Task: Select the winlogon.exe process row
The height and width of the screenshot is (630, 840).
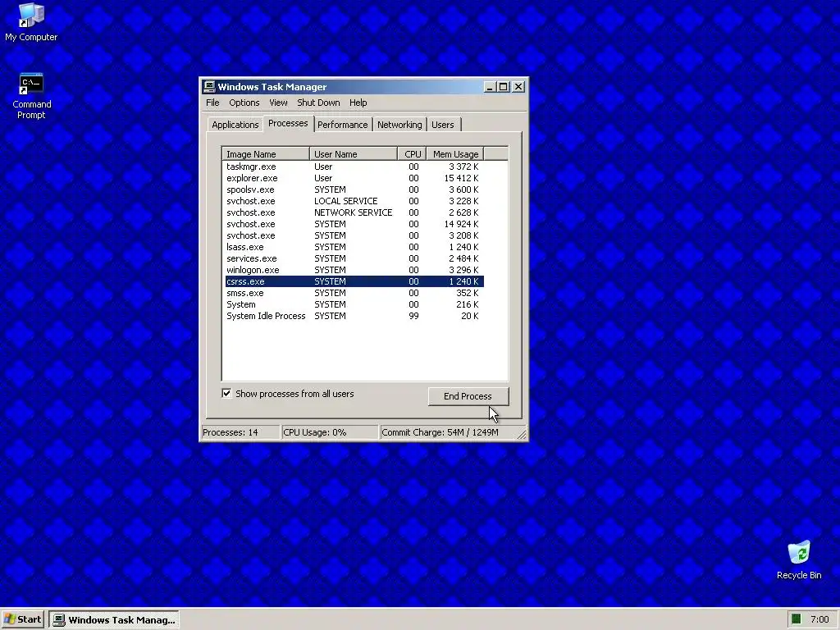Action: [x=354, y=270]
